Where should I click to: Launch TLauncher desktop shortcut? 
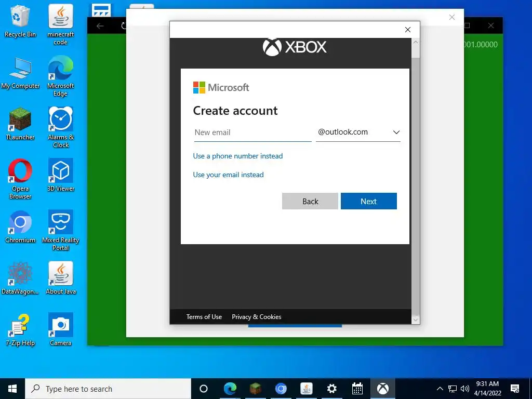[20, 124]
